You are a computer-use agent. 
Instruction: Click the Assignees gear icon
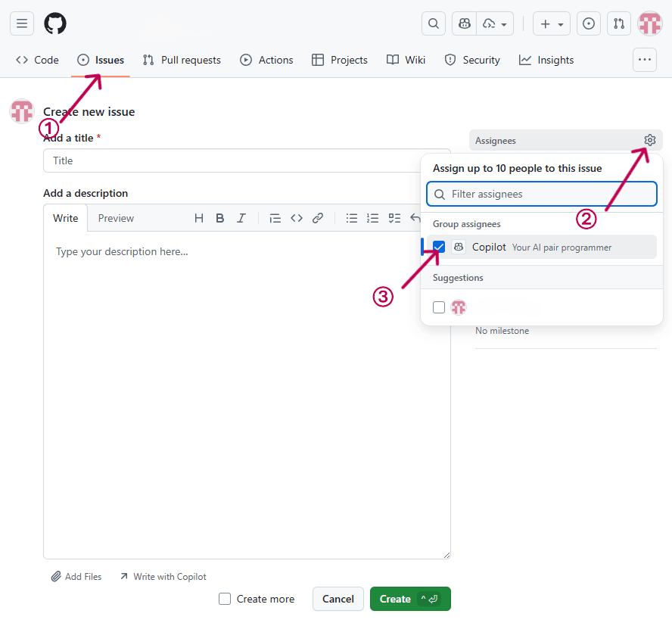[649, 140]
